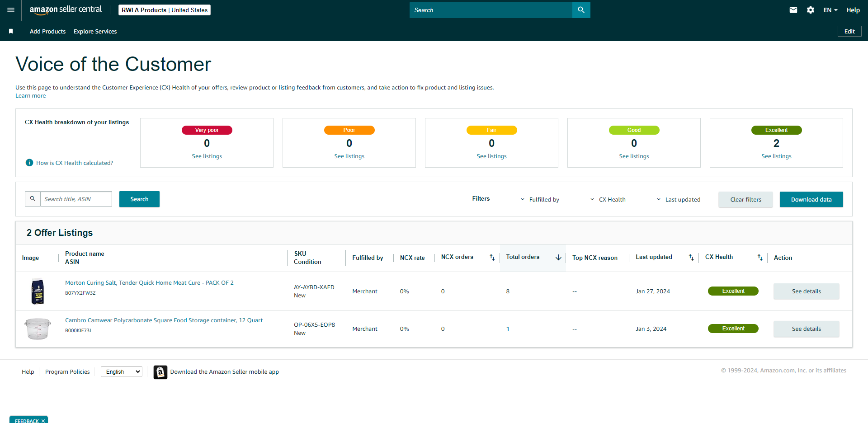The width and height of the screenshot is (868, 423).
Task: Click Clear filters button
Action: [745, 199]
